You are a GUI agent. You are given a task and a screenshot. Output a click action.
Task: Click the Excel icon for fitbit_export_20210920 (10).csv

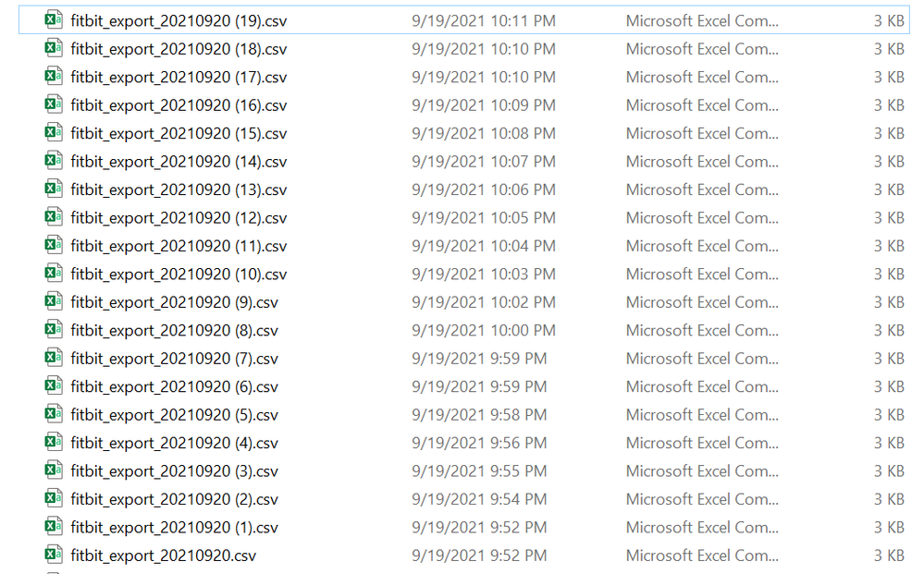pos(54,274)
